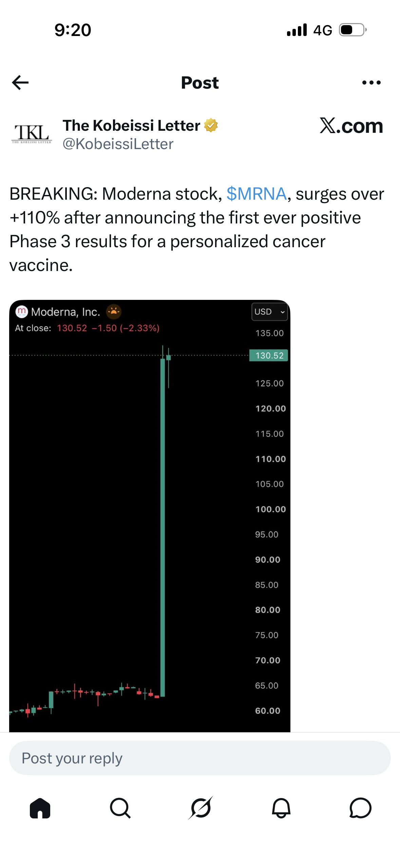Viewport: 400px width, 868px height.
Task: Open the Messages chat bubble icon
Action: pyautogui.click(x=360, y=808)
